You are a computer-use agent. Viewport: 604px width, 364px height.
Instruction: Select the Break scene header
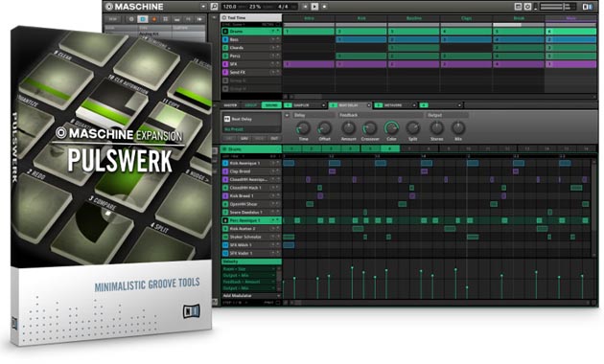[x=519, y=18]
